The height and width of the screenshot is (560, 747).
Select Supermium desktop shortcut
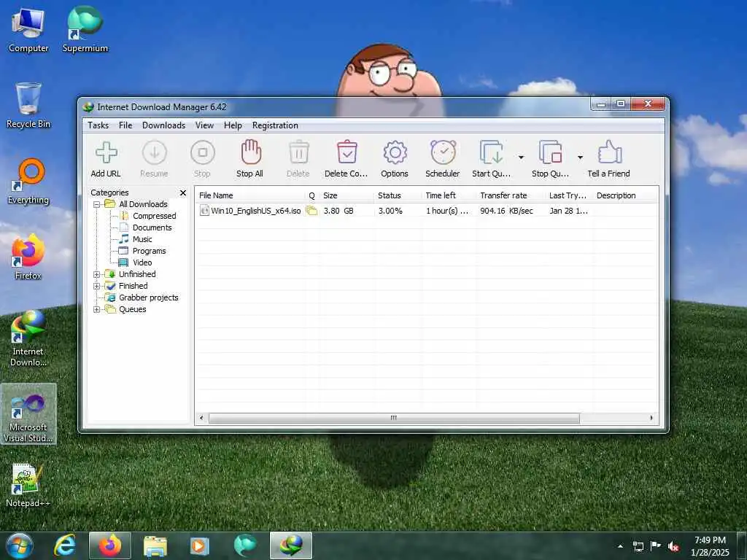pos(85,29)
